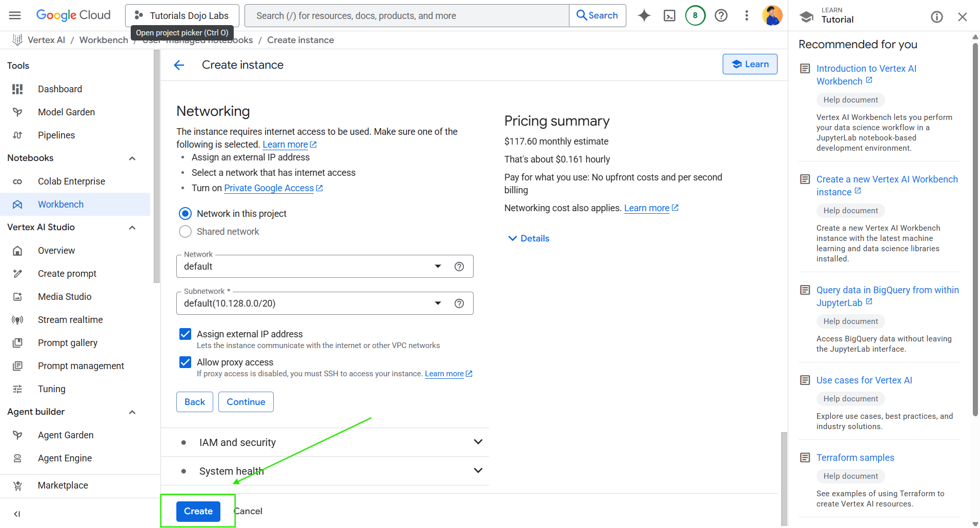Open the Help question mark icon in header
The width and height of the screenshot is (980, 528).
(721, 15)
